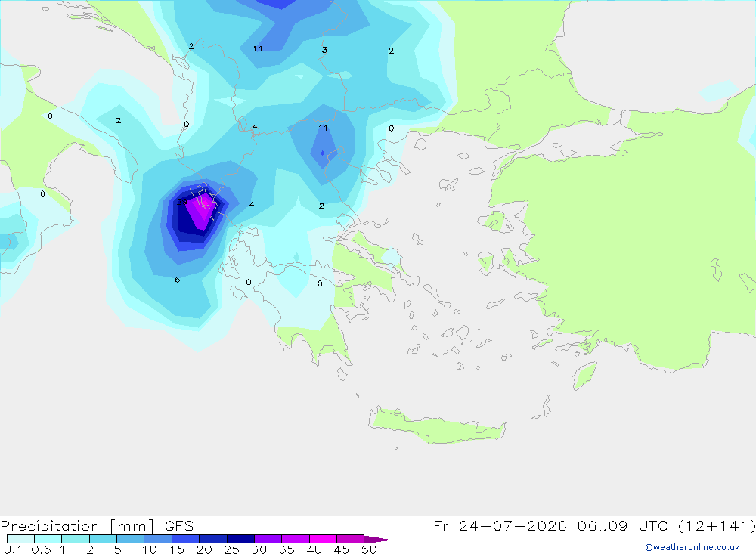Click the legend scale label '20'

pos(204,549)
